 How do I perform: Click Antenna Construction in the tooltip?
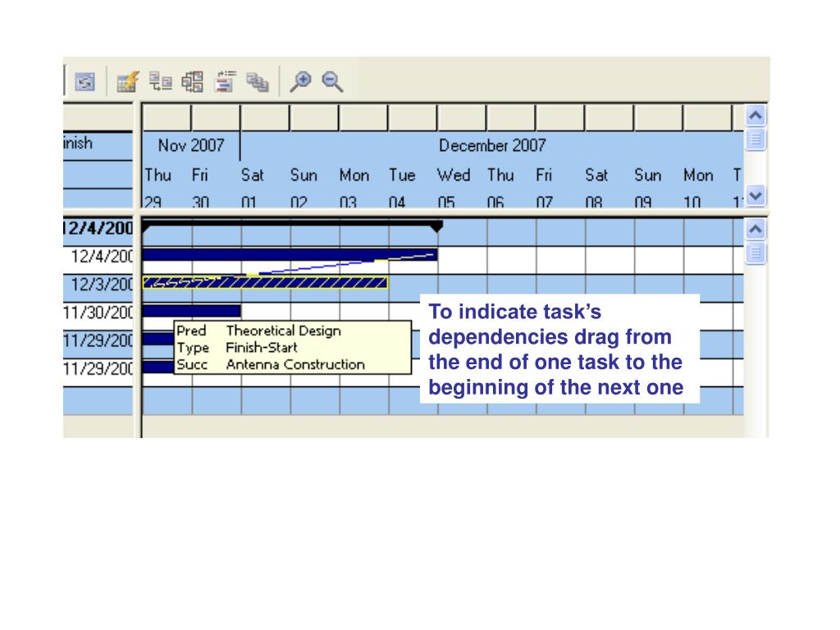[x=295, y=364]
